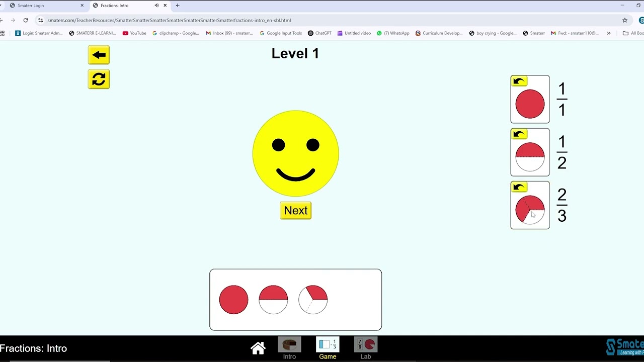The image size is (644, 362).
Task: Undo the half circle 1/2 card
Action: 519,134
